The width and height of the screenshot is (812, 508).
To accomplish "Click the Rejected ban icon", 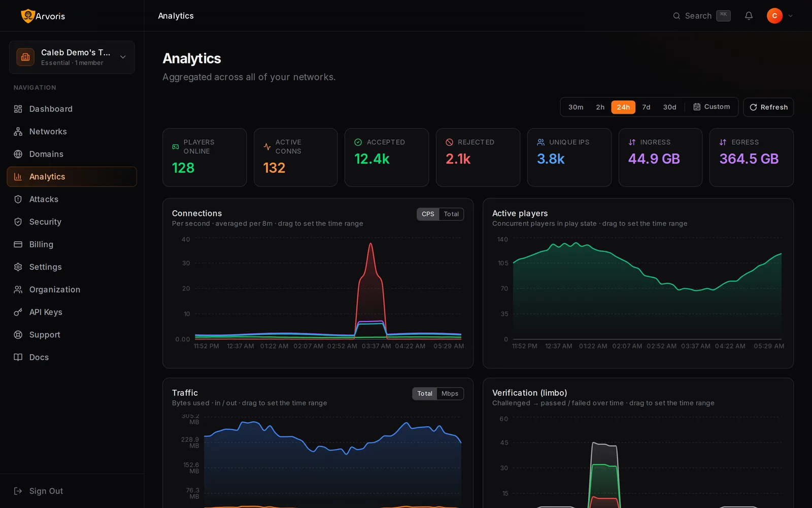I will click(449, 142).
